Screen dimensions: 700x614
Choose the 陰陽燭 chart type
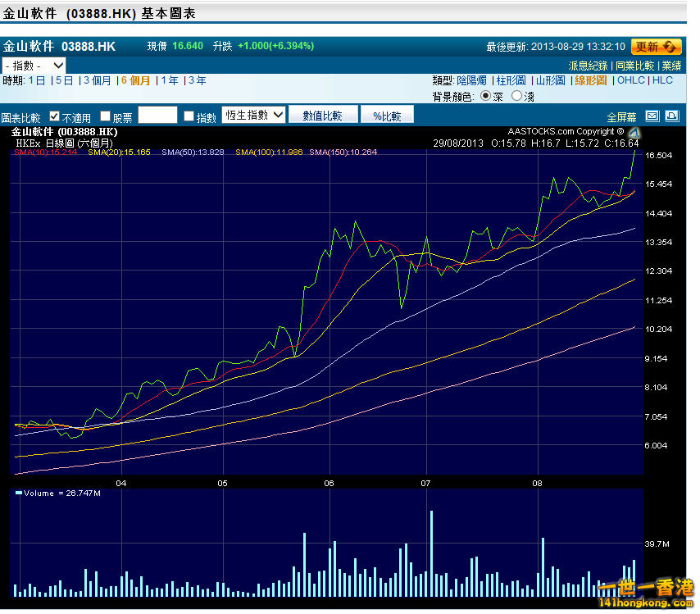coord(471,80)
